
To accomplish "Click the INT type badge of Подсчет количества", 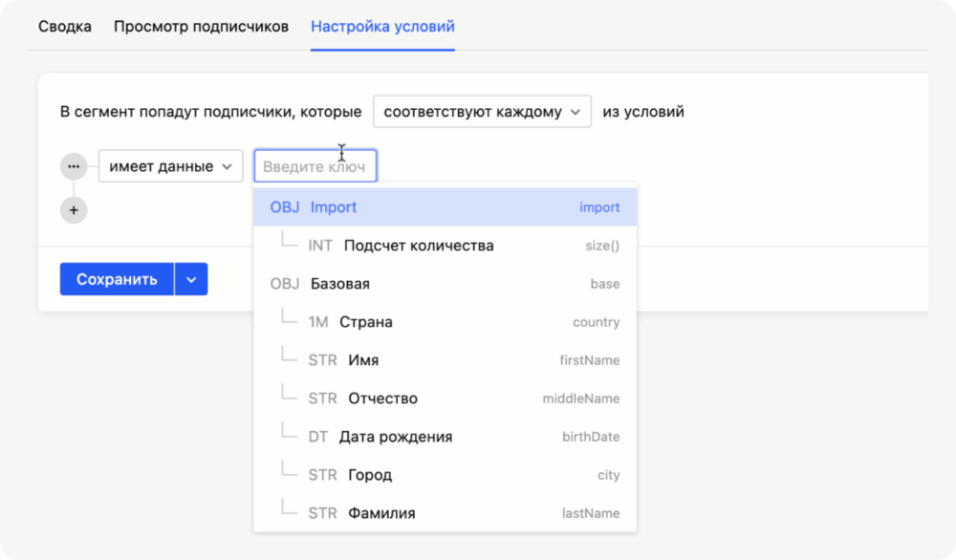I will coord(320,246).
